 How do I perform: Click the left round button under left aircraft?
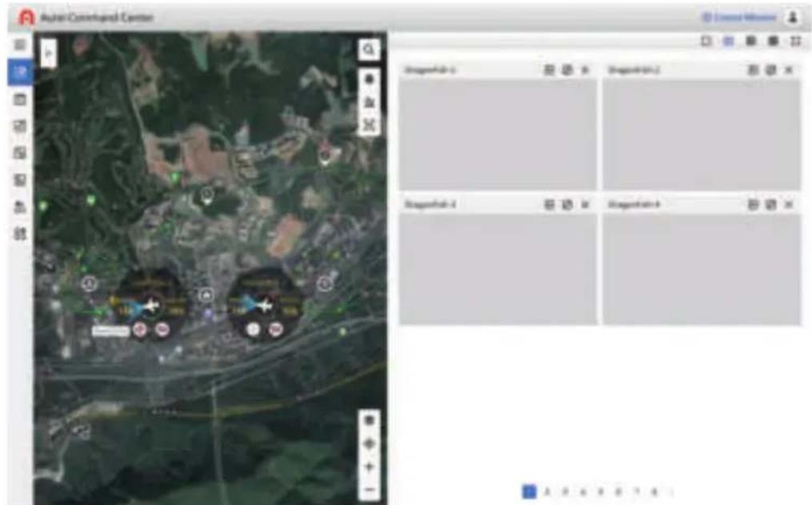click(140, 330)
